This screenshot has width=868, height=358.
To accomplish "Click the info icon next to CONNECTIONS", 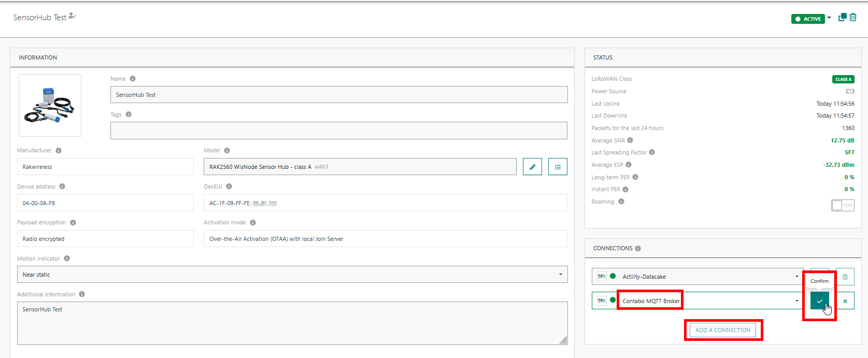I will (x=638, y=249).
